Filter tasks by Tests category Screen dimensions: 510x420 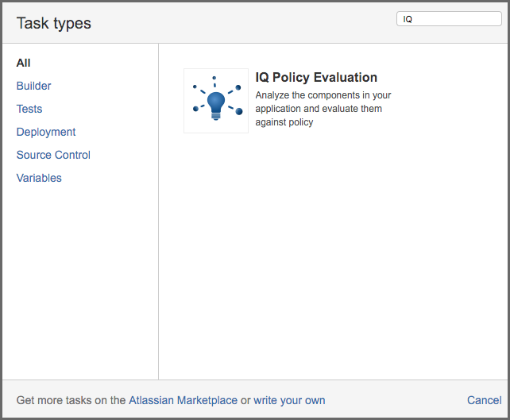(29, 109)
